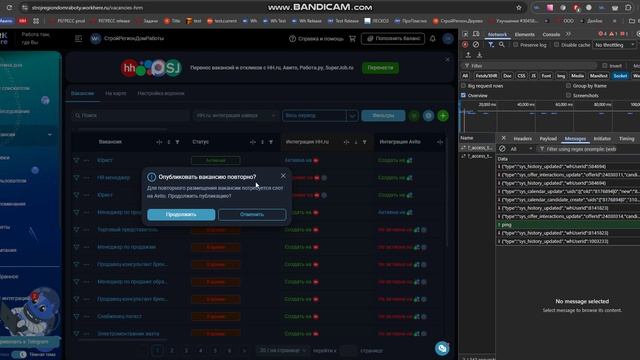Image resolution: width=640 pixels, height=360 pixels.
Task: Confirm republishing with the Продолжить button
Action: [x=181, y=214]
